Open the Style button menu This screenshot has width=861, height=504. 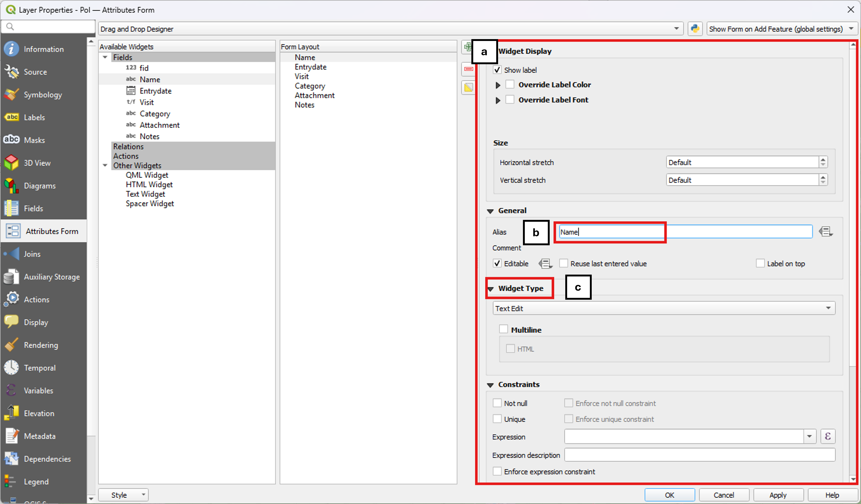pyautogui.click(x=123, y=495)
